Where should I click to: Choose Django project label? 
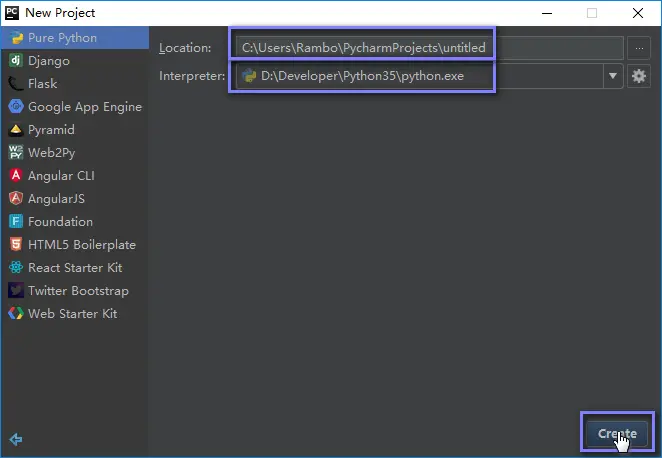pyautogui.click(x=49, y=61)
